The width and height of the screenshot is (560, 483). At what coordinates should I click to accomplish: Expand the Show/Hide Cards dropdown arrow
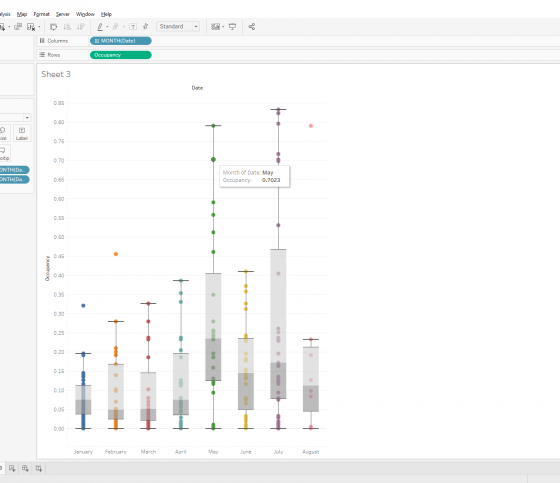pyautogui.click(x=223, y=27)
